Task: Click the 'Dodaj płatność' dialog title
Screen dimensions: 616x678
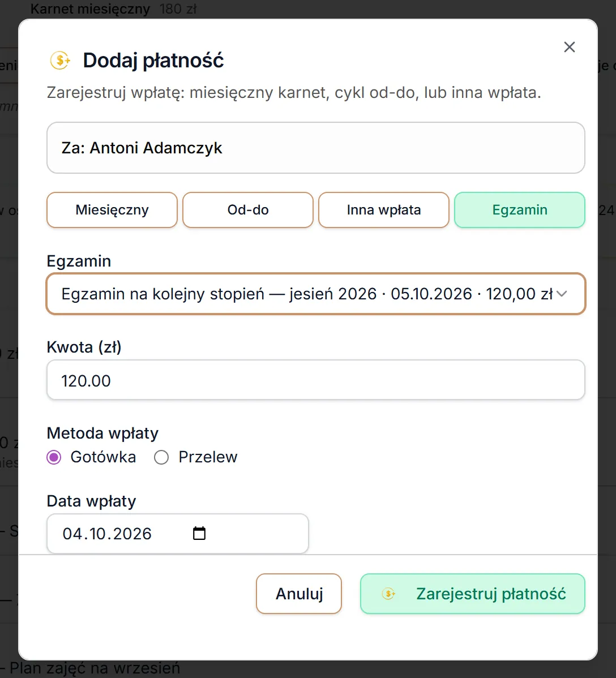Action: tap(153, 60)
